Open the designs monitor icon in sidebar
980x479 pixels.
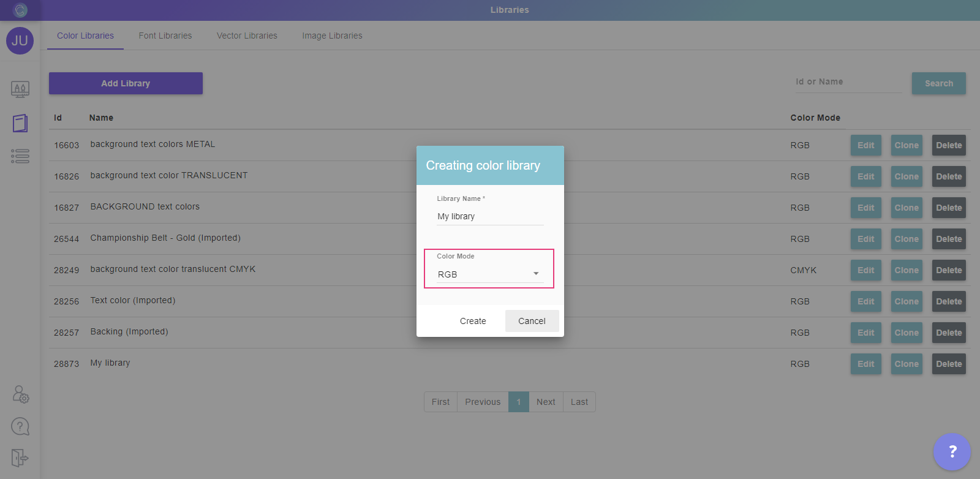(x=20, y=89)
